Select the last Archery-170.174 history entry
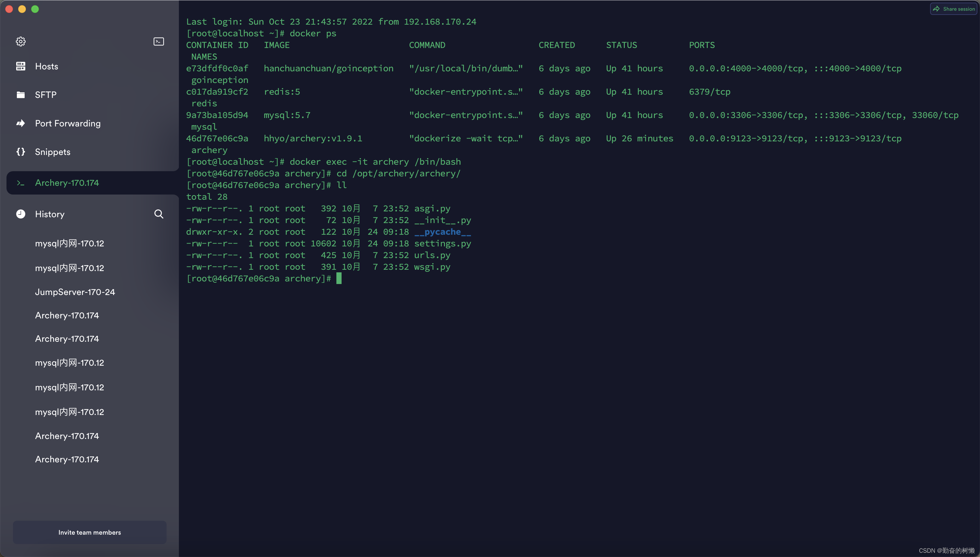Viewport: 980px width, 557px height. [67, 459]
